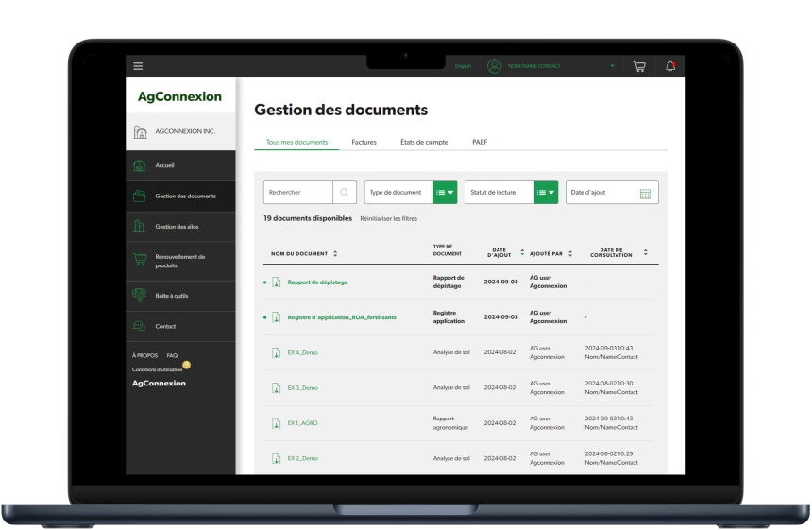The image size is (812, 530).
Task: Expand the Statut de lecture dropdown
Action: click(x=546, y=193)
